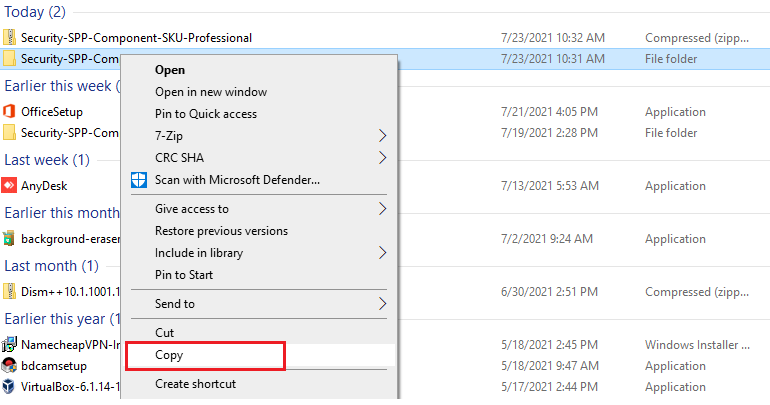This screenshot has width=770, height=405.
Task: Click the date 7/21/2021 4:05 PM
Action: [549, 112]
